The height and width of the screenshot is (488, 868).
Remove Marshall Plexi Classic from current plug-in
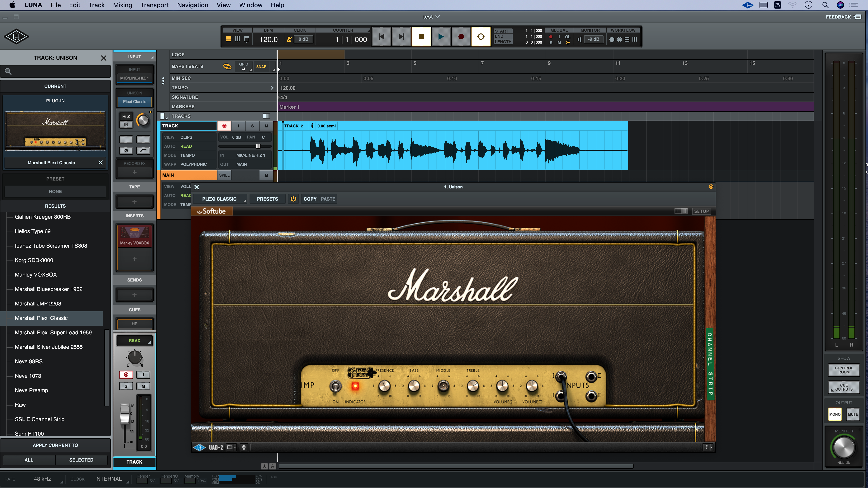point(100,163)
